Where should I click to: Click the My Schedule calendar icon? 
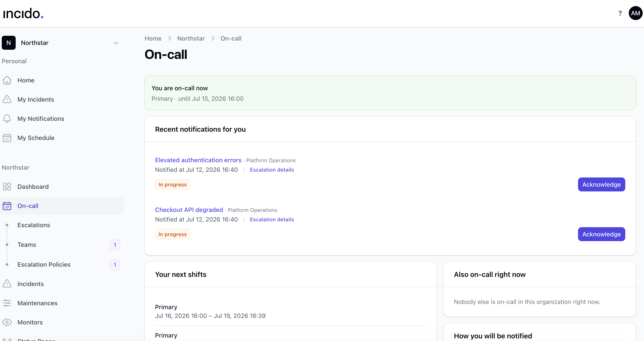click(x=7, y=138)
